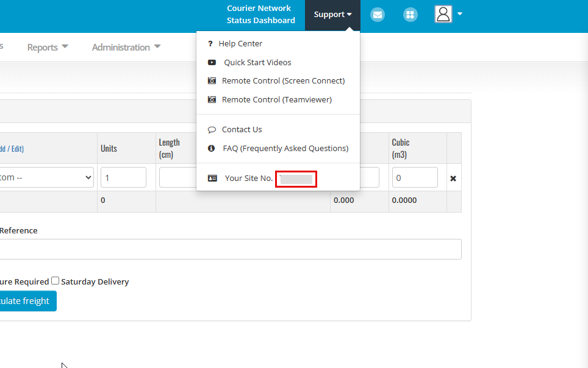Click the Length (cm) input field
The image size is (588, 368).
(x=177, y=177)
